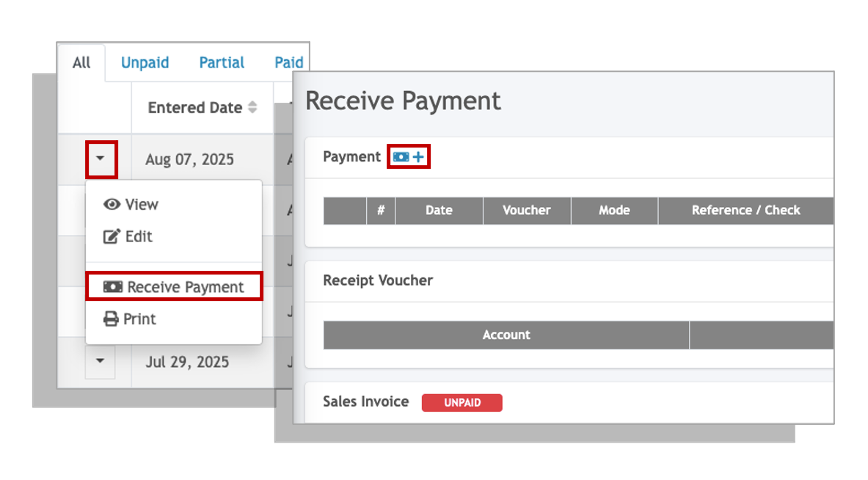This screenshot has width=868, height=480.
Task: Expand the action dropdown for Aug 07, 2025
Action: 101,159
